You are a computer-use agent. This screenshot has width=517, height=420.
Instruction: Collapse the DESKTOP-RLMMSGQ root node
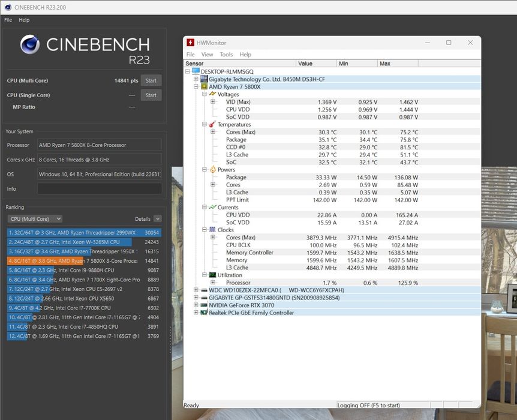187,71
